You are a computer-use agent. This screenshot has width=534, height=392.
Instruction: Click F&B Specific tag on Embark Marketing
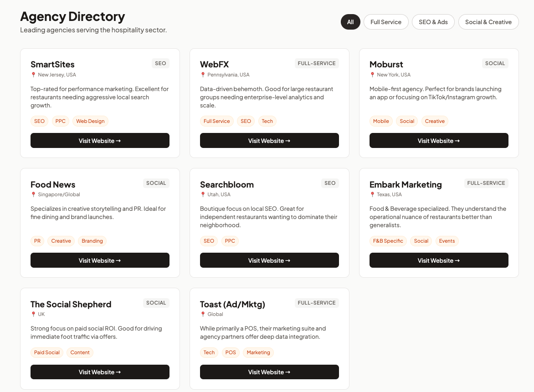coord(388,241)
